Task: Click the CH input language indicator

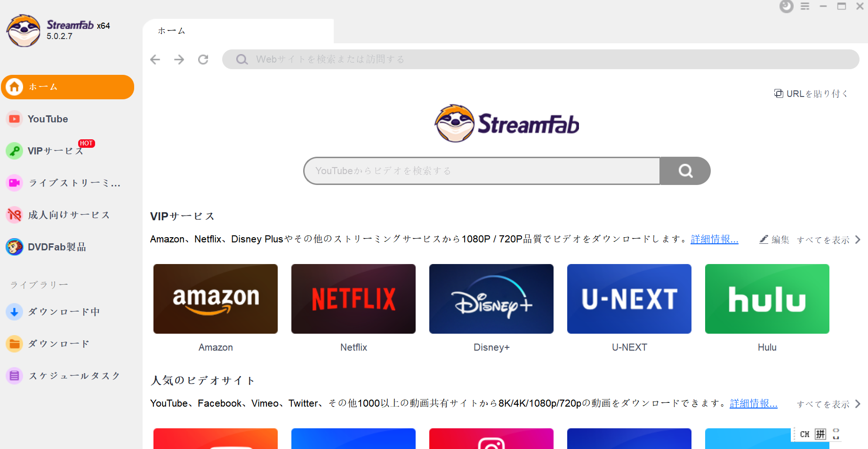Action: click(x=804, y=434)
